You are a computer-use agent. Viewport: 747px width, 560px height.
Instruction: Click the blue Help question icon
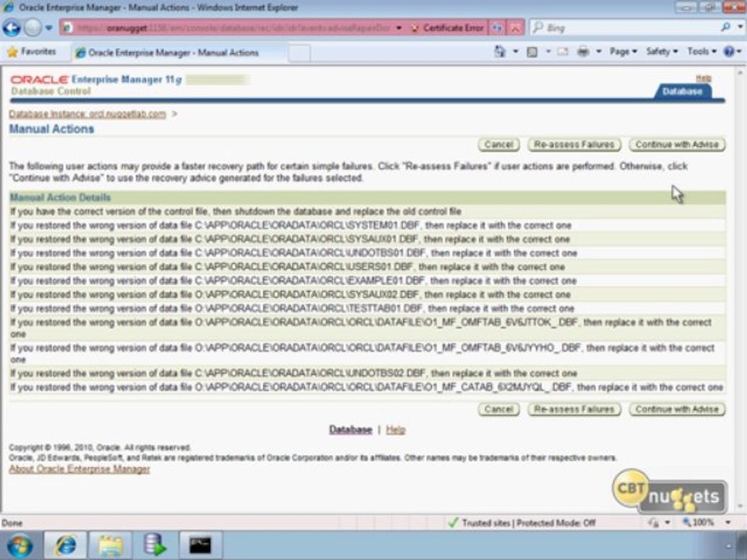point(729,51)
